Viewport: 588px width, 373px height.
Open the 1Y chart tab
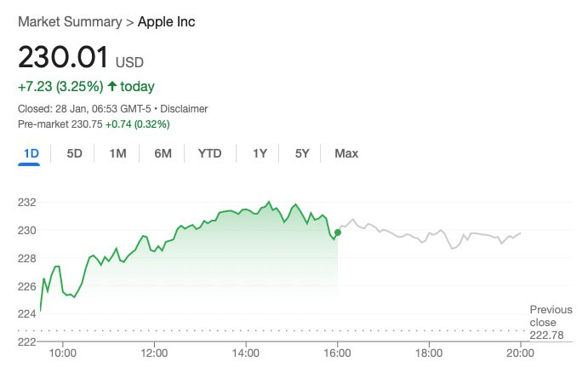260,153
